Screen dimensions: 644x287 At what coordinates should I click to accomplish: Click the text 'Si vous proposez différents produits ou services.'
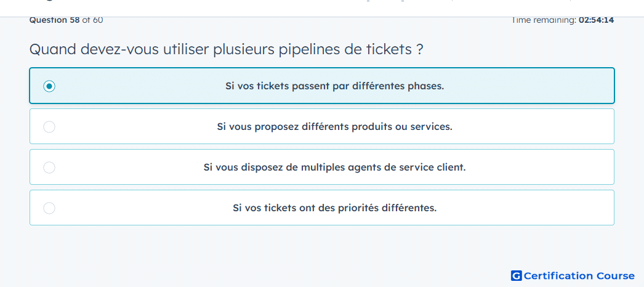pyautogui.click(x=335, y=127)
